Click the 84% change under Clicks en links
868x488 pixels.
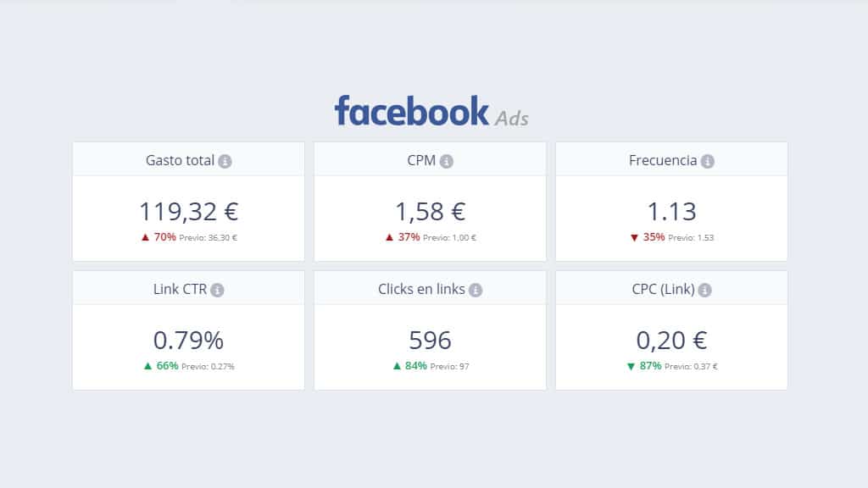coord(416,366)
